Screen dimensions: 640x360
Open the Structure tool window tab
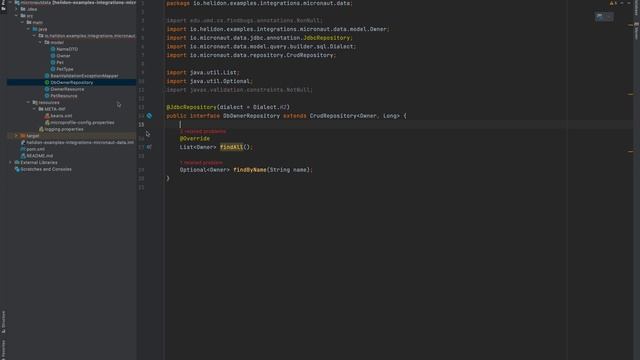point(3,322)
